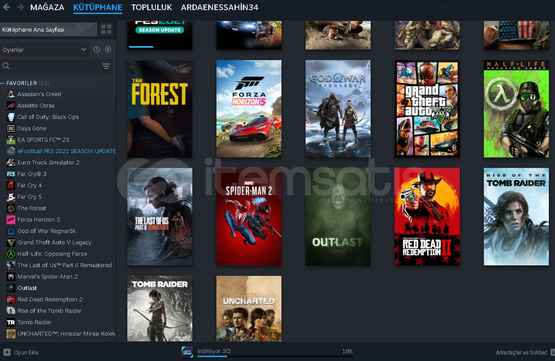555x361 pixels.
Task: Open Tomb Raider cover with bow
Action: point(160,309)
